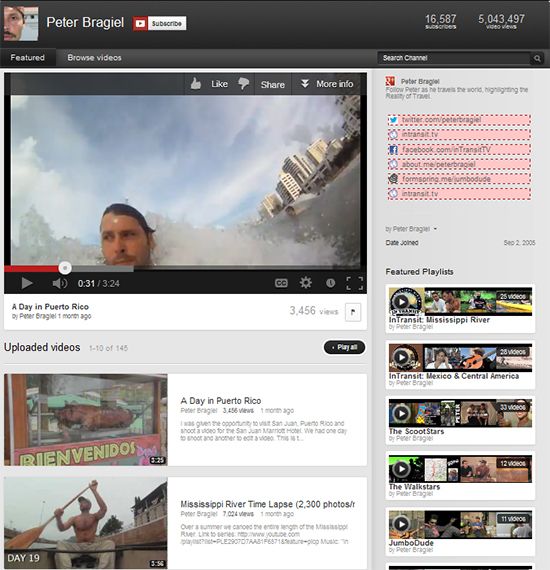
Task: Switch to the Browse videos tab
Action: 95,58
